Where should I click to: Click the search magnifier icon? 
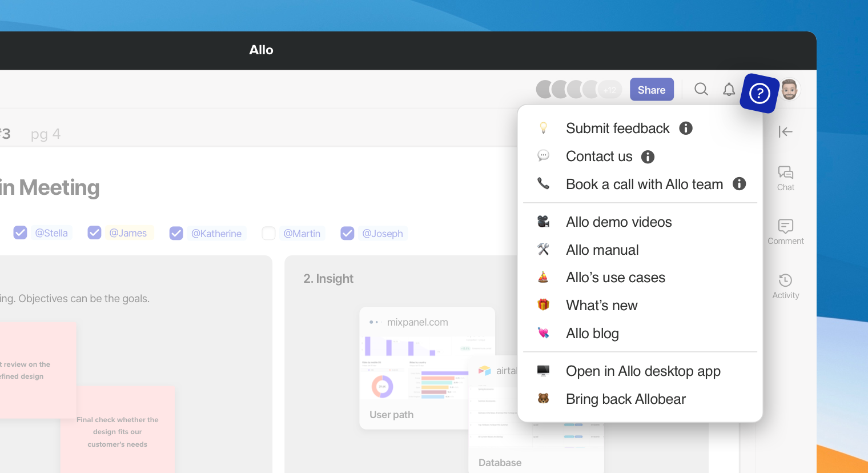(701, 89)
